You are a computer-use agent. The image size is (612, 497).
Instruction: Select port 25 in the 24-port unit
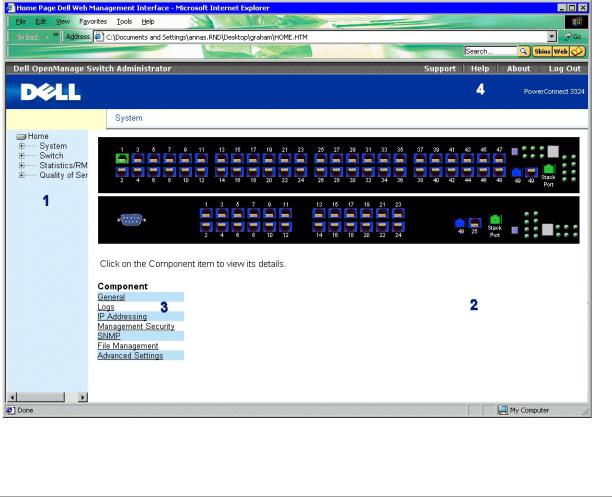tap(475, 223)
